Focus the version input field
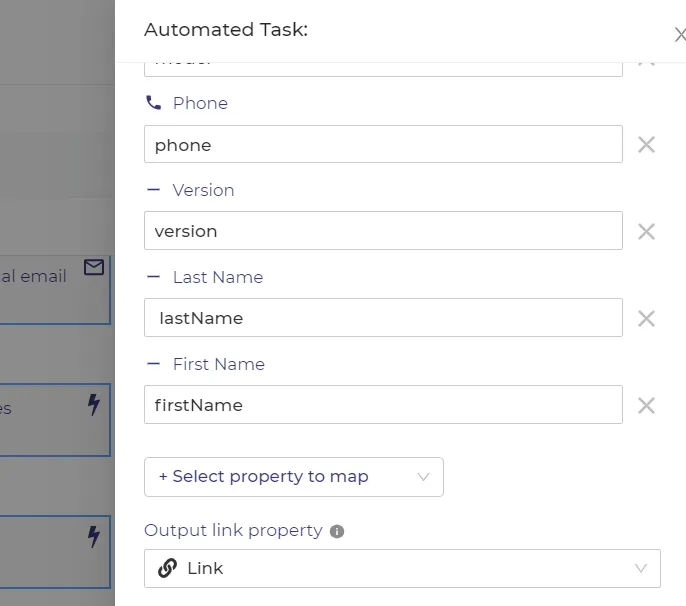686x606 pixels. [x=383, y=231]
